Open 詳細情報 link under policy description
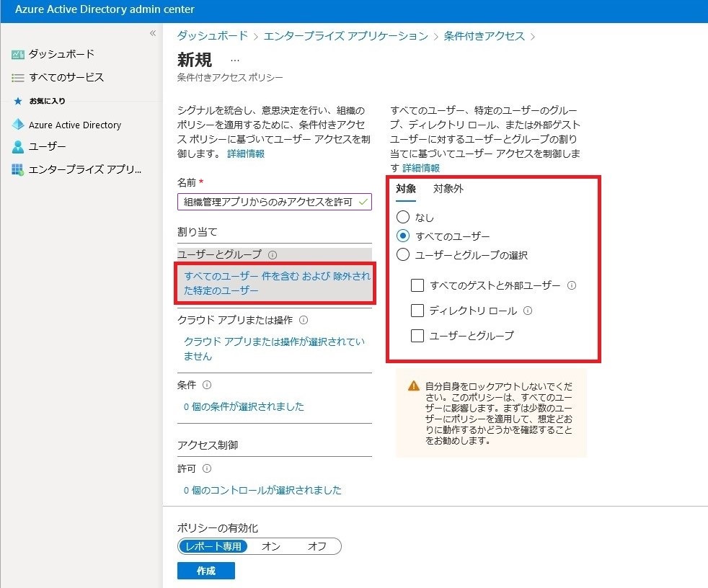 246,153
